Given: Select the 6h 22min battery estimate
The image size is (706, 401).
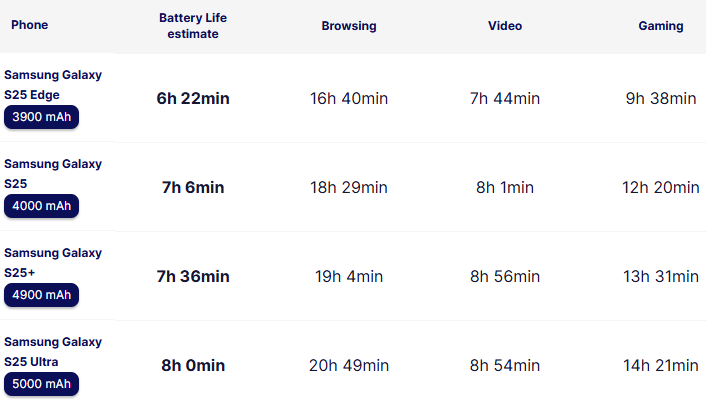Looking at the screenshot, I should [x=193, y=98].
